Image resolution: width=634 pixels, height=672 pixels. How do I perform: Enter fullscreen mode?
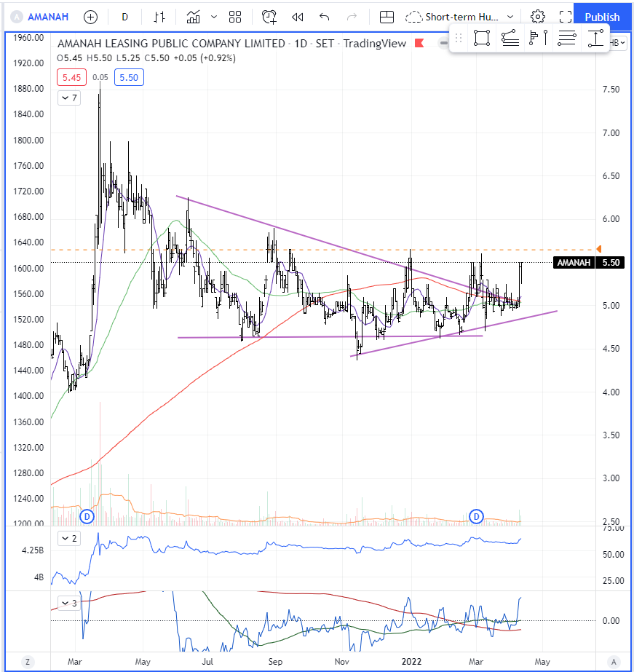pyautogui.click(x=566, y=17)
